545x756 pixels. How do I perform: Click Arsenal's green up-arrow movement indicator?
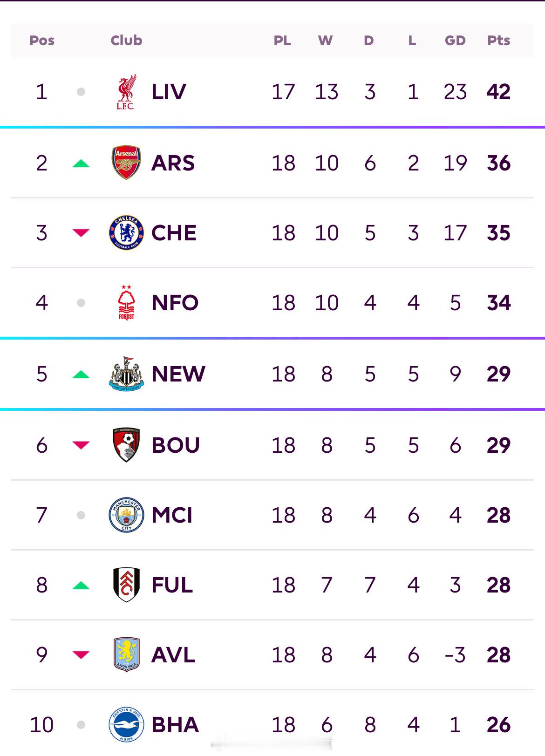81,163
